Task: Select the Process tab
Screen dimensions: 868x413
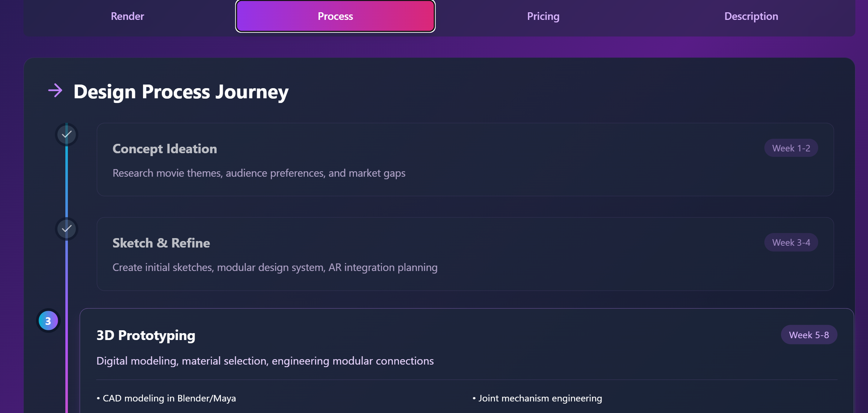Action: coord(335,16)
